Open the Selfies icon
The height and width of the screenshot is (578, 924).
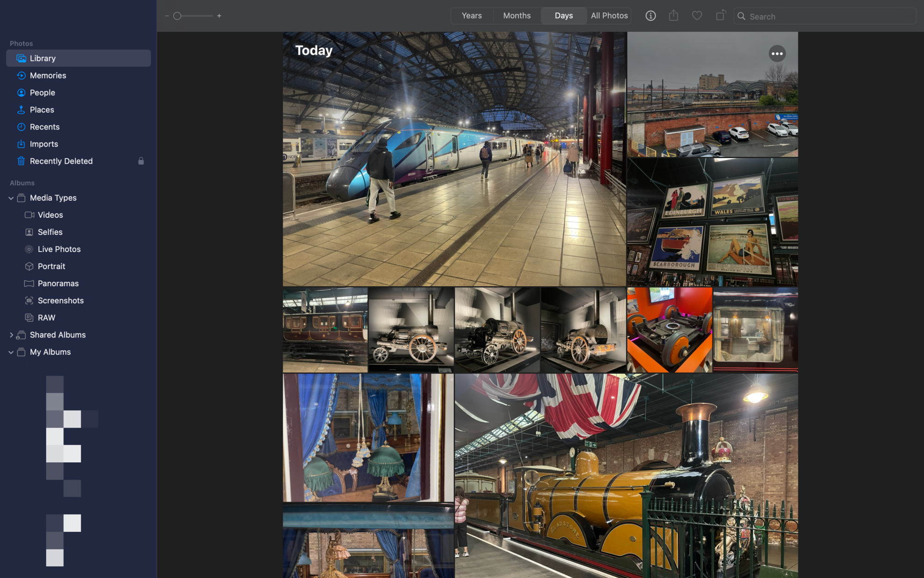coord(29,232)
